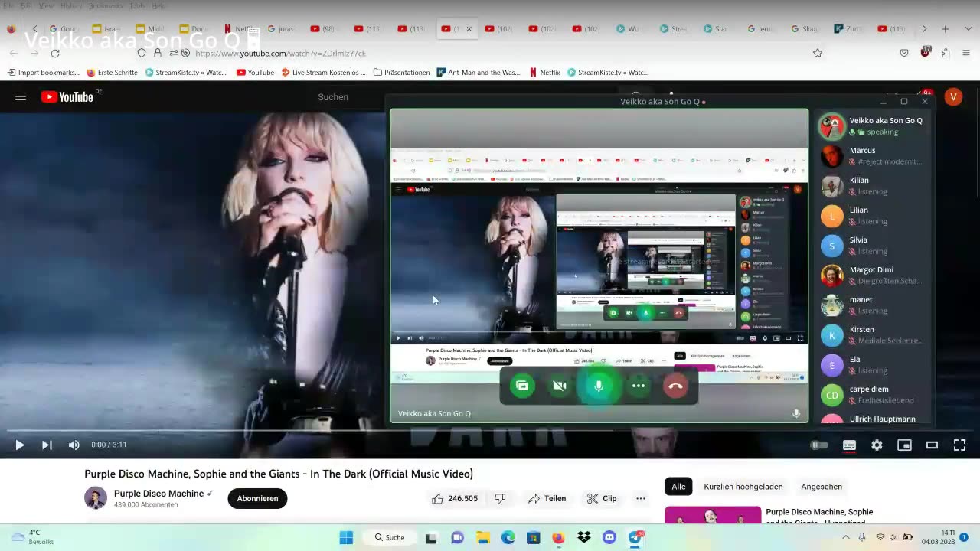Go to the YouTube home logo

[x=67, y=96]
